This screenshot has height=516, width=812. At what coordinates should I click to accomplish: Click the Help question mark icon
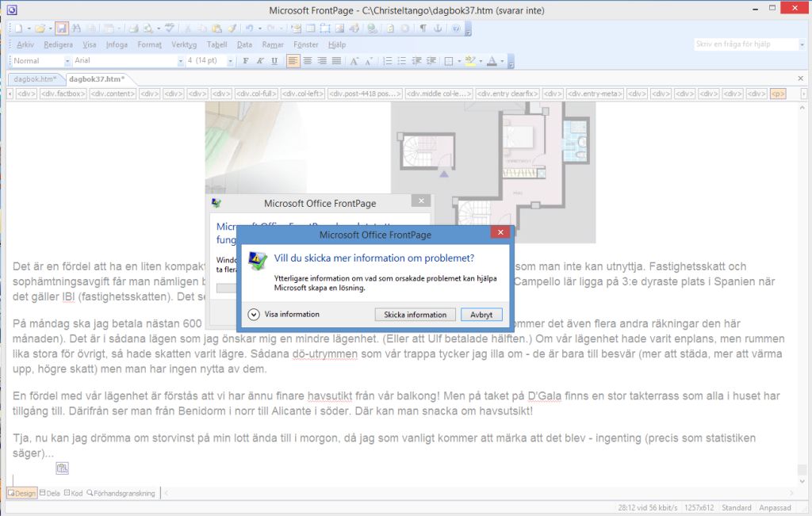456,28
